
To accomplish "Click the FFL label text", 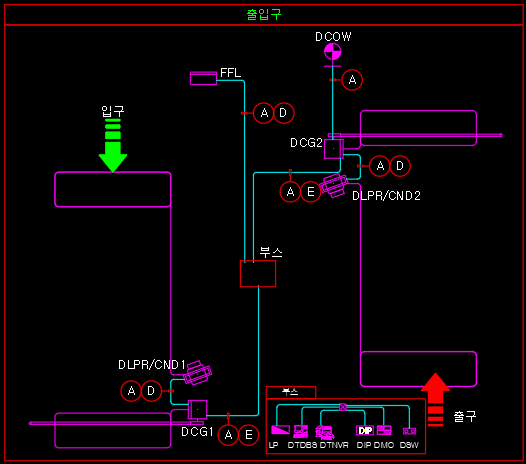I will pyautogui.click(x=230, y=73).
